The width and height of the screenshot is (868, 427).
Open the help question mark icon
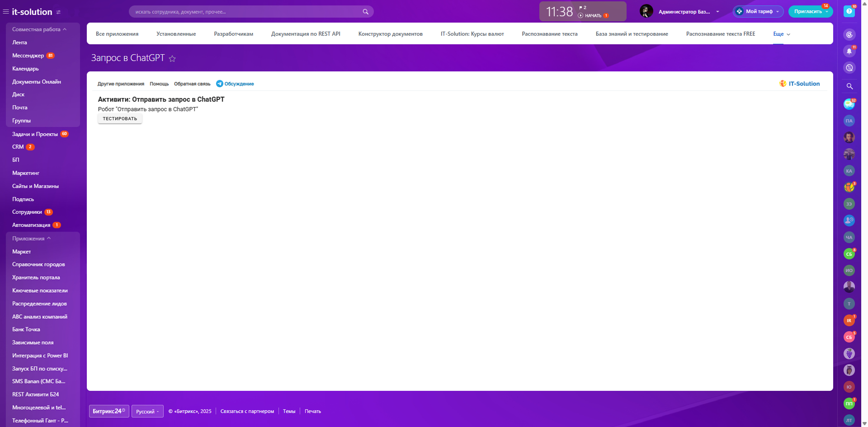[849, 11]
